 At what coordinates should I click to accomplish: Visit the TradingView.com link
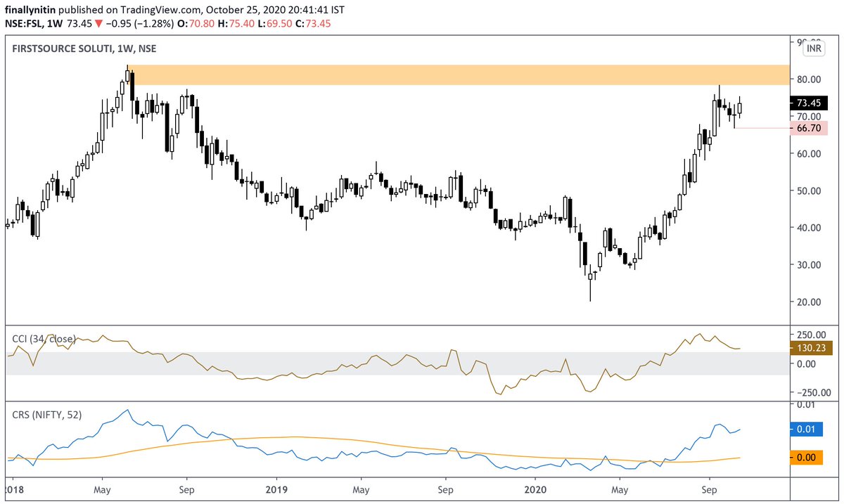click(160, 10)
